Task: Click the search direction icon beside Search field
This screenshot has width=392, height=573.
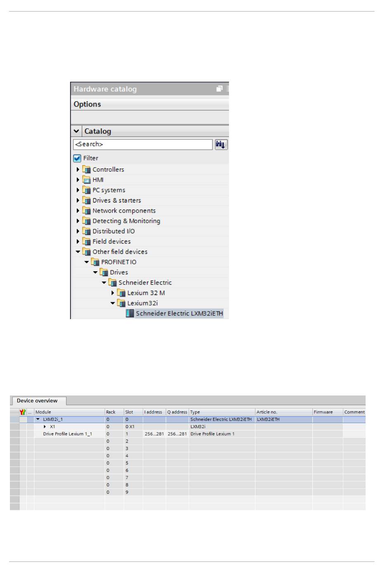Action: (x=221, y=144)
